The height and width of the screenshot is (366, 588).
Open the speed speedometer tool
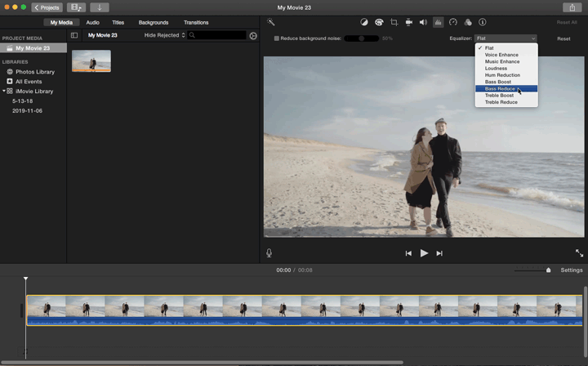(x=453, y=23)
